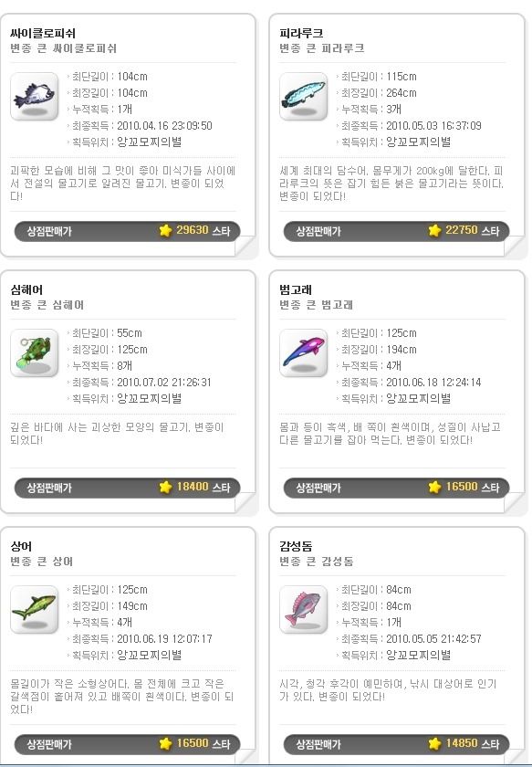
Task: Click the green 상어 shark icon
Action: coord(35,610)
